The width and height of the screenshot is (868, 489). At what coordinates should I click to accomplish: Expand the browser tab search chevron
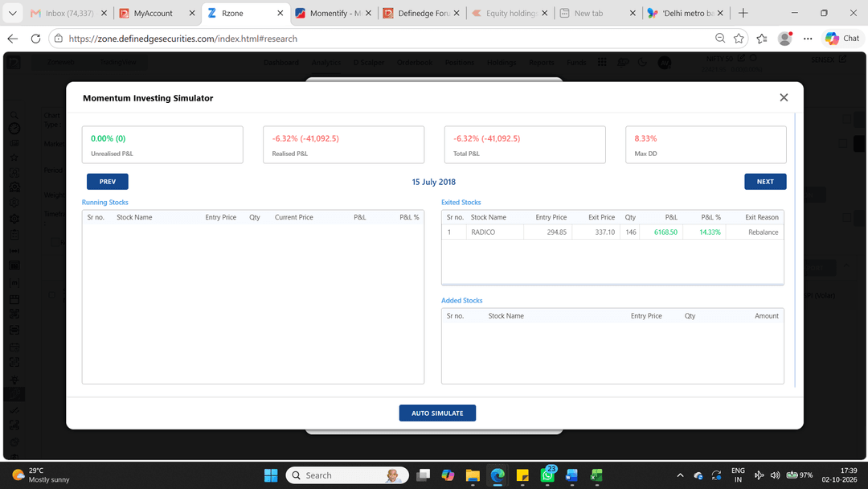click(x=12, y=14)
